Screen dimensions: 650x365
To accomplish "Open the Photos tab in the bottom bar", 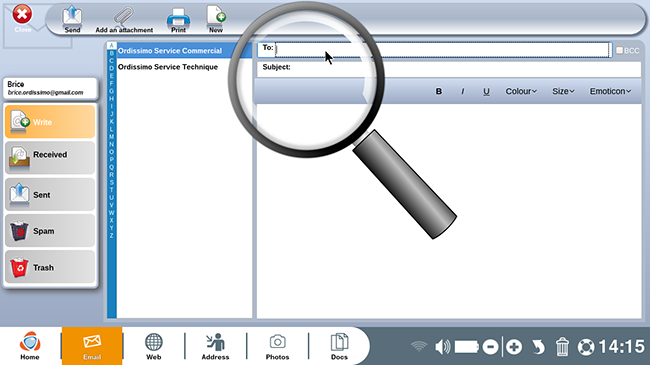I will pos(277,346).
